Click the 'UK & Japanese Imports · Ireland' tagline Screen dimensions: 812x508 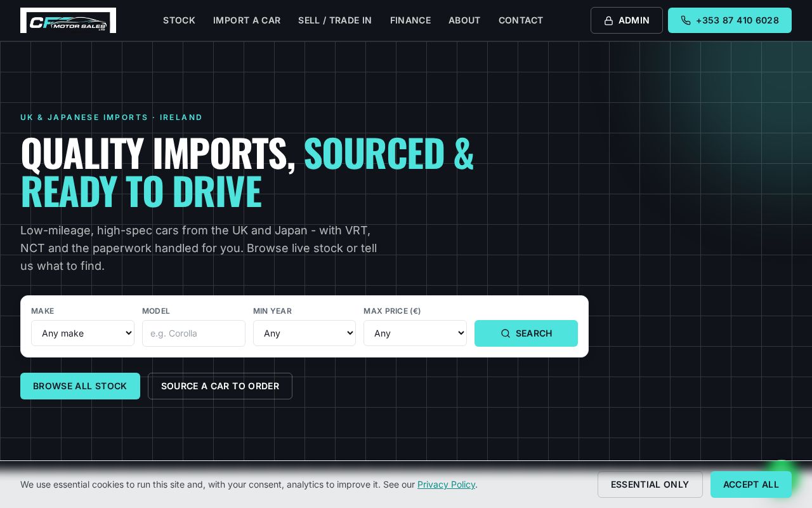(112, 117)
